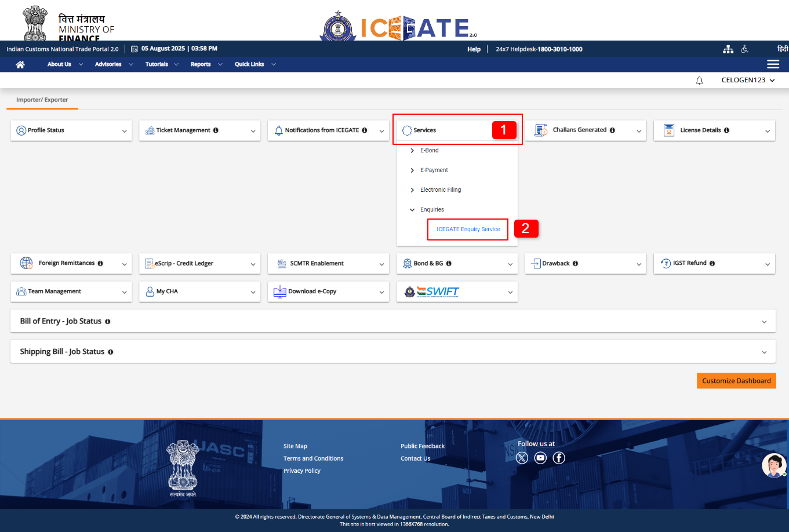
Task: Expand Shipping Bill - Job Status section
Action: click(x=764, y=352)
